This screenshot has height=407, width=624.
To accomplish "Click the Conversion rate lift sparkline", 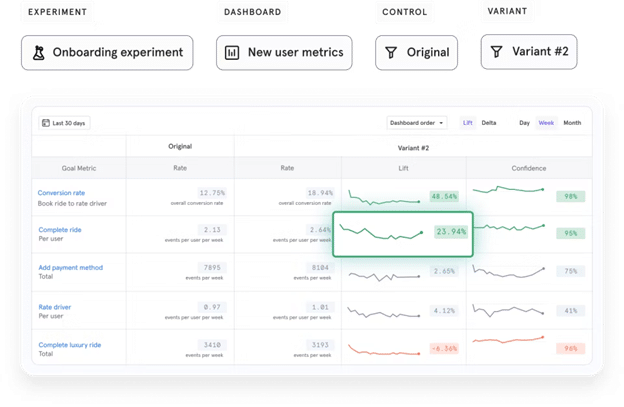I will [385, 195].
